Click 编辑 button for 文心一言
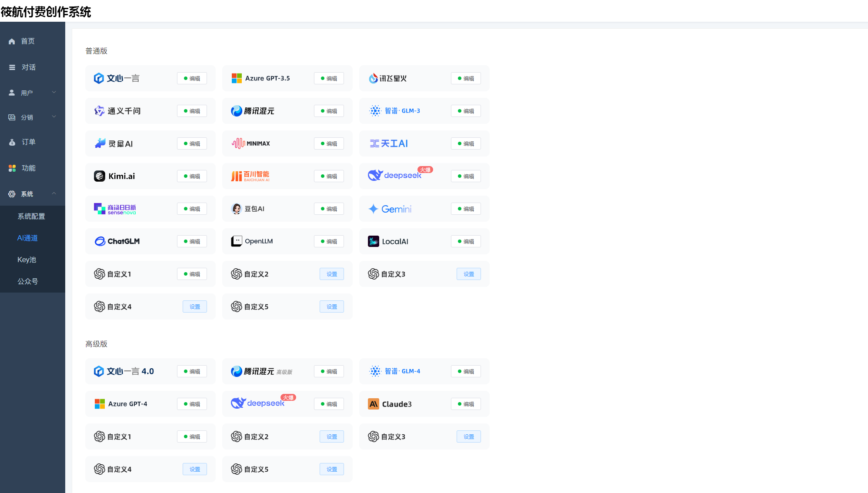 point(192,79)
